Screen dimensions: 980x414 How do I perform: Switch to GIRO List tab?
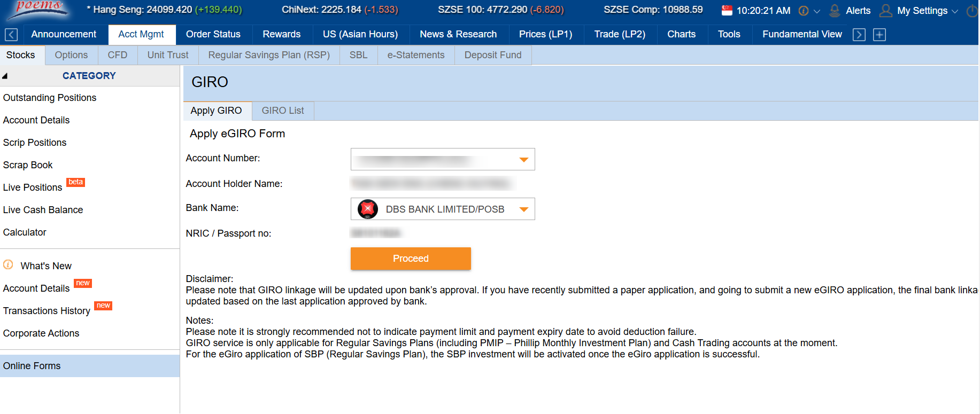(283, 111)
